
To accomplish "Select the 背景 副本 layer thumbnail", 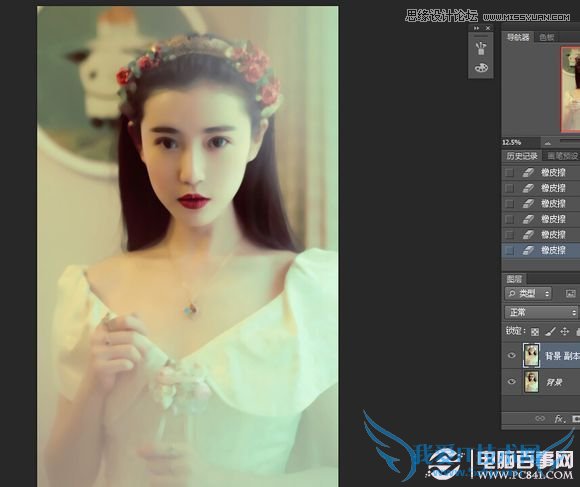I will [532, 355].
